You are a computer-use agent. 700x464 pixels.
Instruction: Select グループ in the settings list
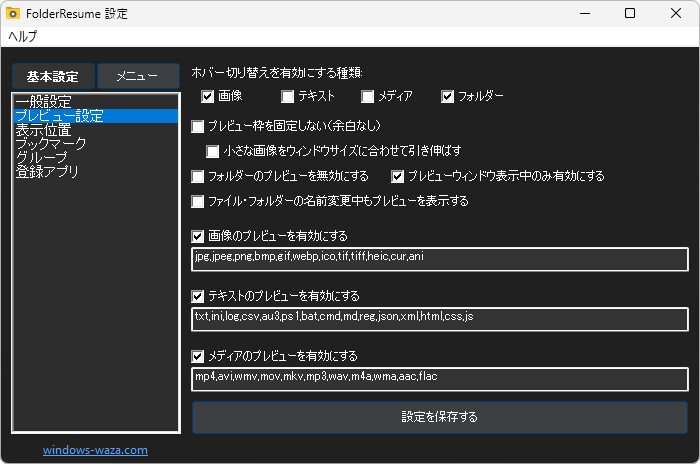pyautogui.click(x=96, y=158)
